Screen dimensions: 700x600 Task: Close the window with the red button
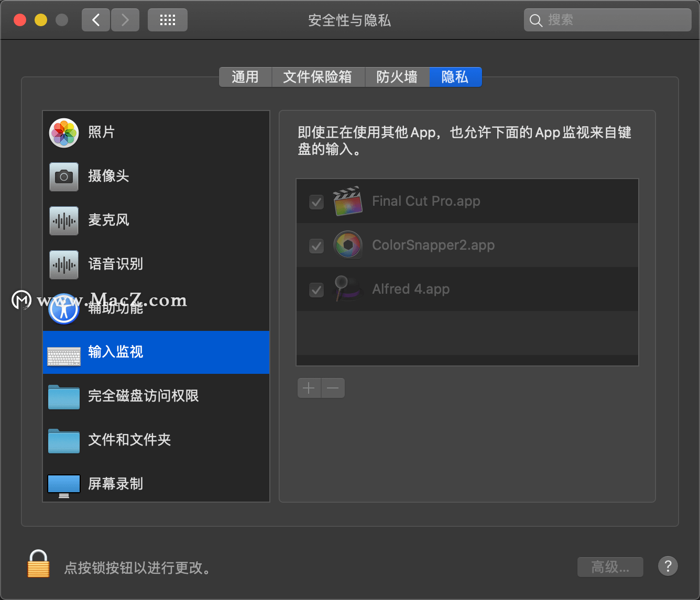20,20
